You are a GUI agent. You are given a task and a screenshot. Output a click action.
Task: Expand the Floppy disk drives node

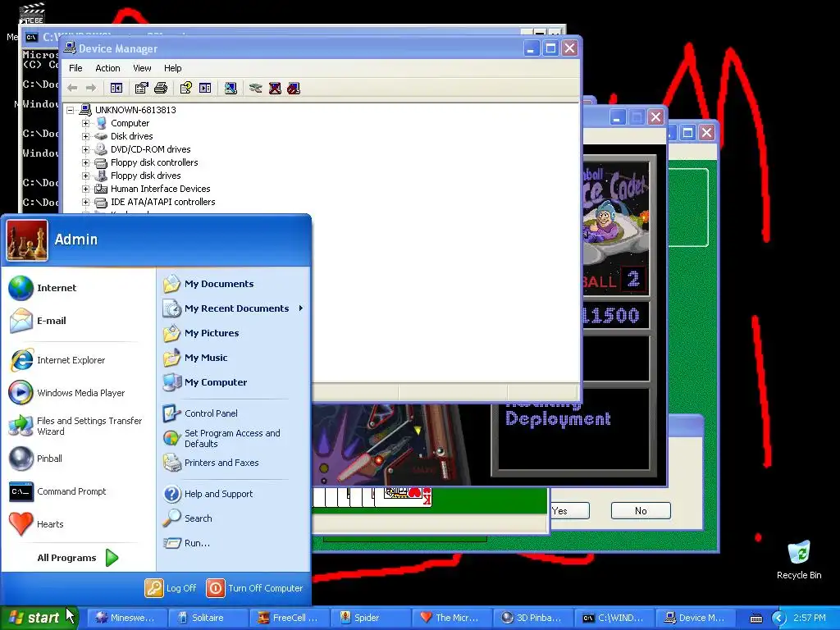(x=85, y=176)
